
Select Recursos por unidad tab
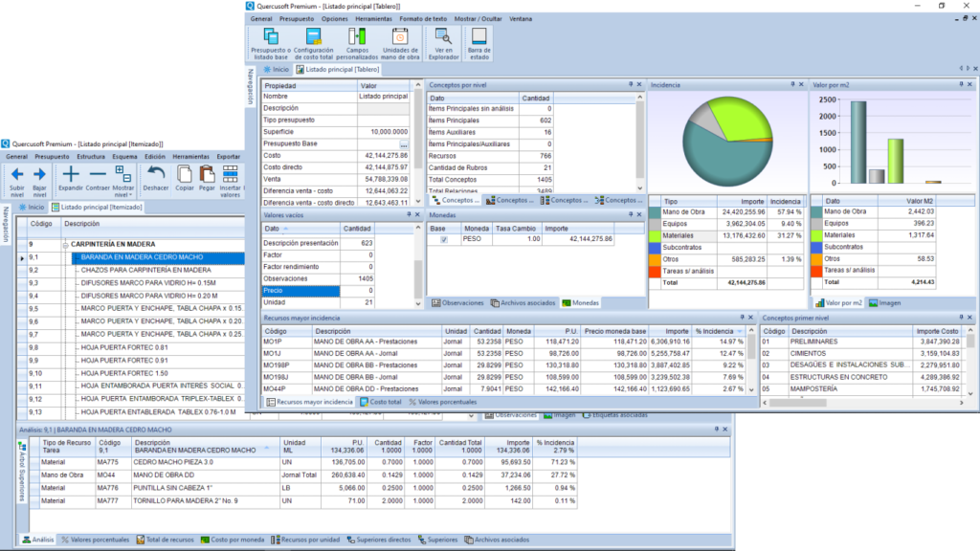tap(305, 540)
